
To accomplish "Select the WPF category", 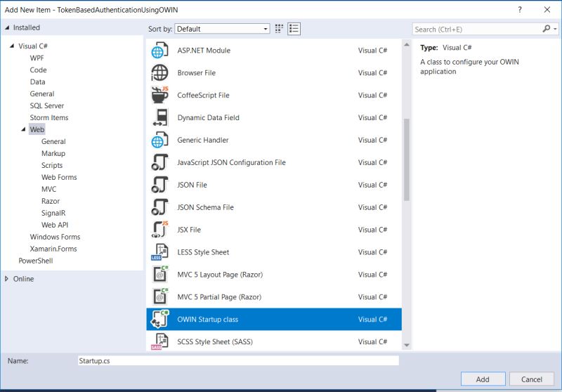I will point(37,58).
